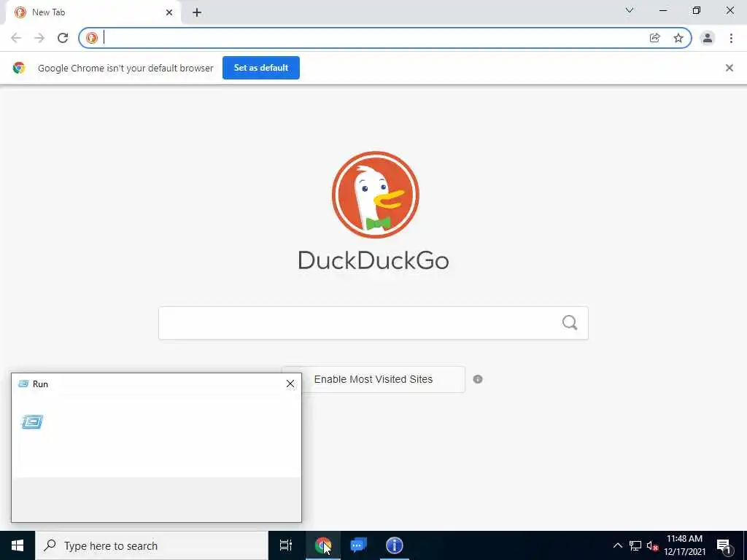Go back with the back arrow
The height and width of the screenshot is (560, 747).
[16, 38]
